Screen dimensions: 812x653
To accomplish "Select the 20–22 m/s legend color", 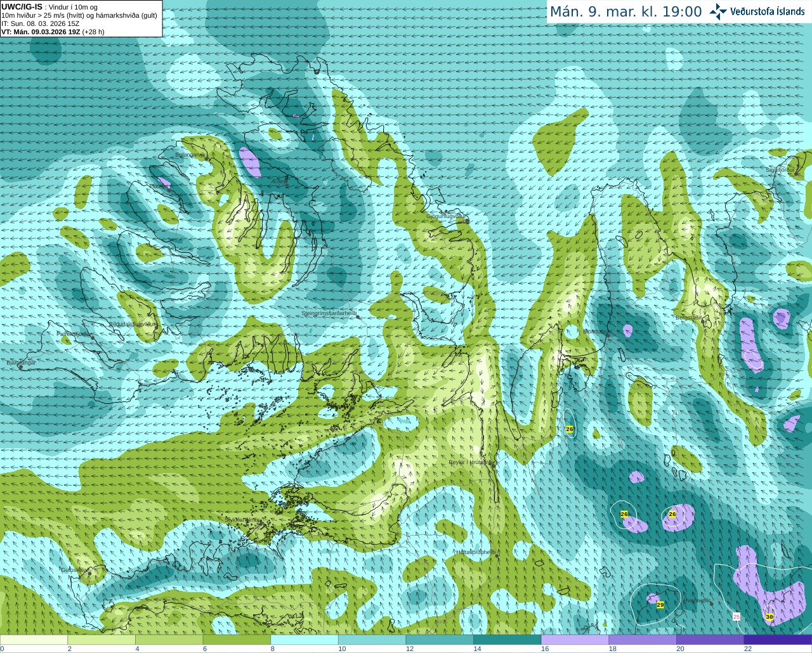I will (x=710, y=640).
